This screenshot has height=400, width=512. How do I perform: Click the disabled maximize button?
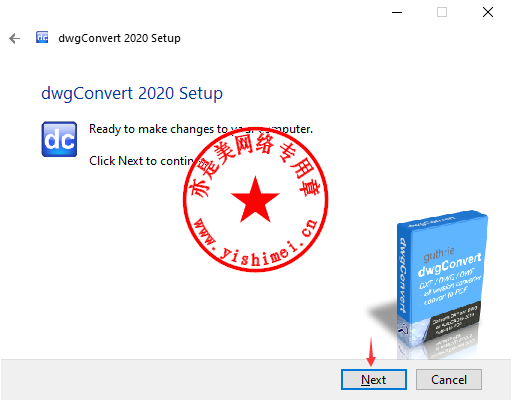(442, 12)
